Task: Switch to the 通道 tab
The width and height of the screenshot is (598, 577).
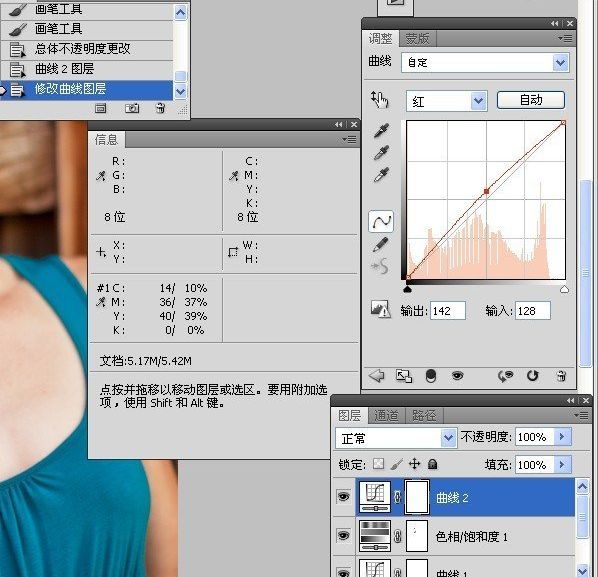Action: coord(386,416)
